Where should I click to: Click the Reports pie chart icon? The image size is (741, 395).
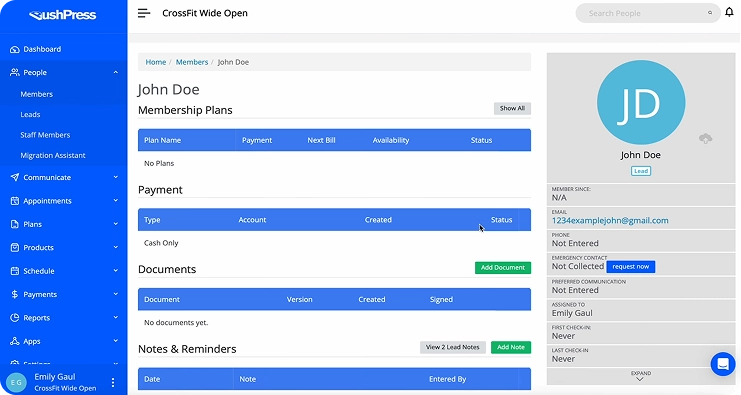tap(15, 318)
